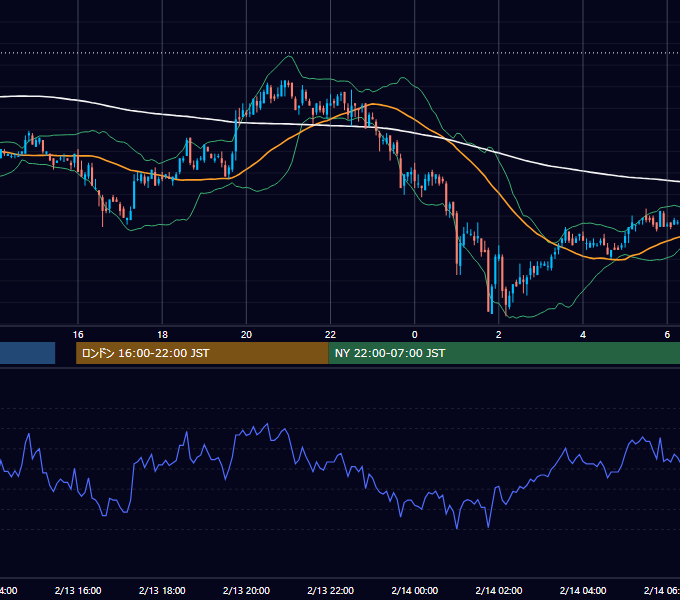Click the 2/13 22:00 date label
680x600 pixels.
point(330,590)
